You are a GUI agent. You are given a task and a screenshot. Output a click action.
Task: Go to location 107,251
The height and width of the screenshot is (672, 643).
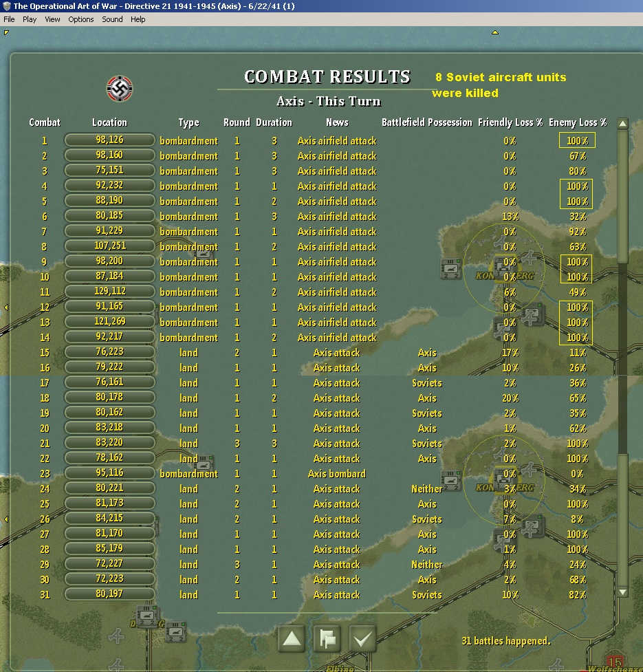[109, 246]
